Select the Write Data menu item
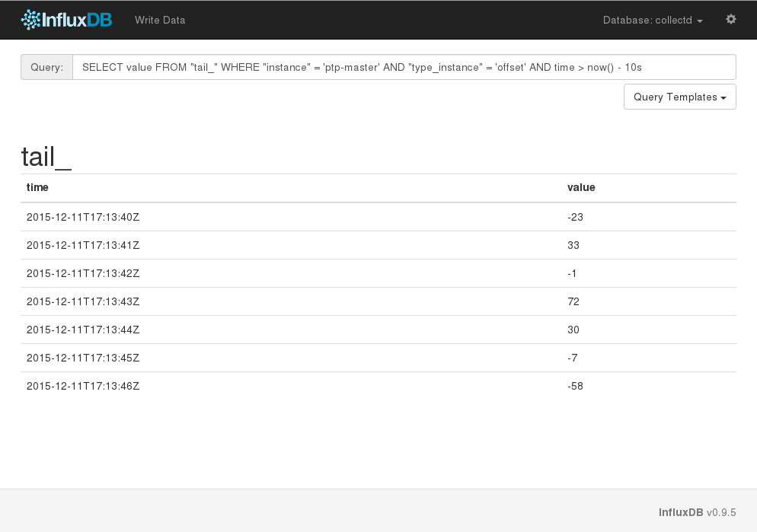 (x=159, y=21)
